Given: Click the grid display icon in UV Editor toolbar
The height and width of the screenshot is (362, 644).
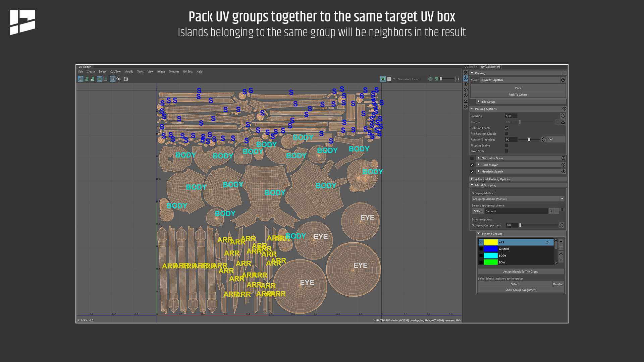Looking at the screenshot, I should tap(113, 79).
